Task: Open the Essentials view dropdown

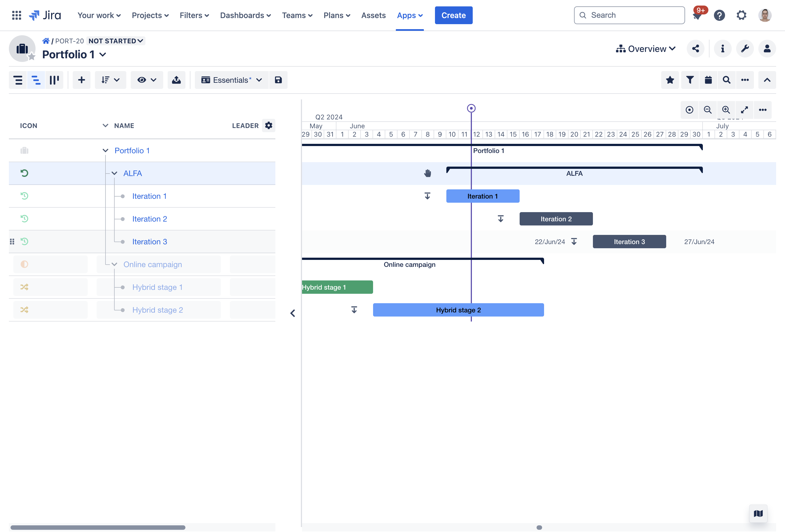Action: click(x=232, y=80)
